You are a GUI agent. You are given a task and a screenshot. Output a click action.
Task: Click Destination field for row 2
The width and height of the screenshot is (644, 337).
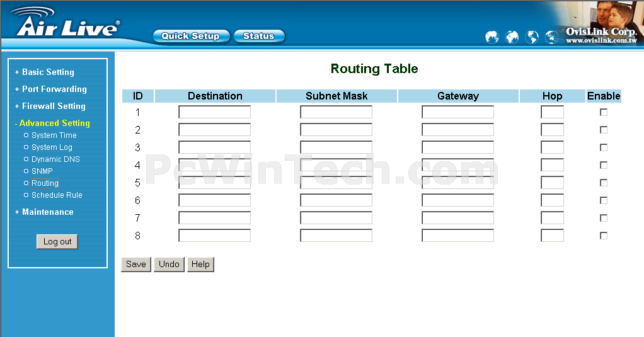(214, 130)
